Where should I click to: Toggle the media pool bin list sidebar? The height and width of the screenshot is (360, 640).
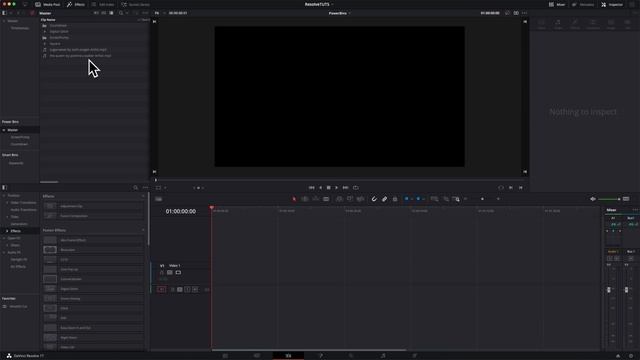(4, 13)
